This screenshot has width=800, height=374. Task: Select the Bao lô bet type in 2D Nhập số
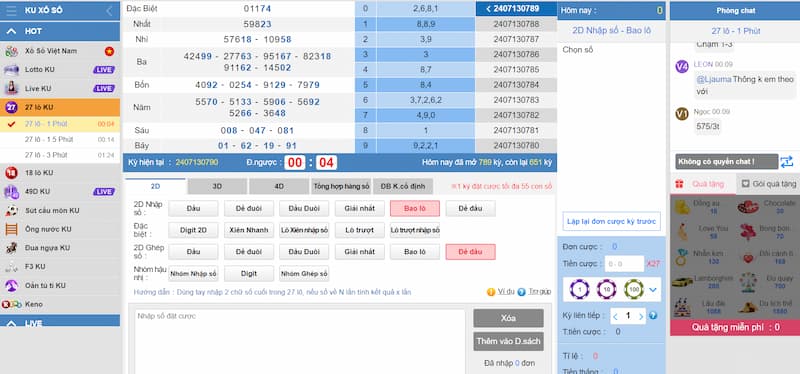[x=415, y=208]
